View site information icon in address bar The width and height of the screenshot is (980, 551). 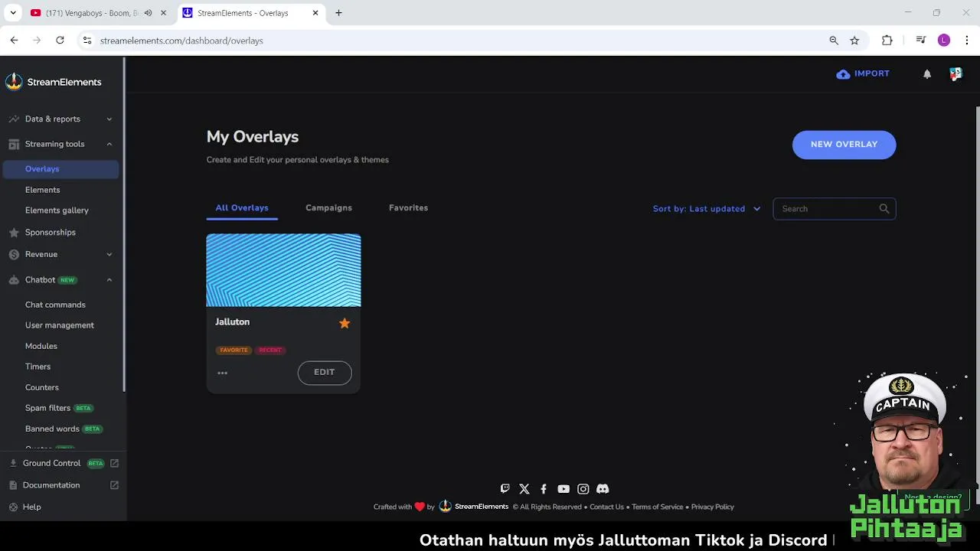(87, 41)
